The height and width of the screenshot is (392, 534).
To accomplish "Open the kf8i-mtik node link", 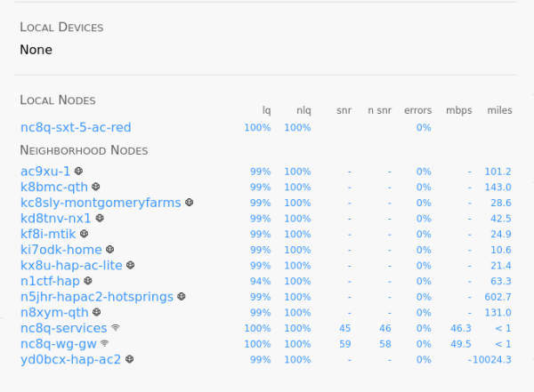I will [48, 234].
